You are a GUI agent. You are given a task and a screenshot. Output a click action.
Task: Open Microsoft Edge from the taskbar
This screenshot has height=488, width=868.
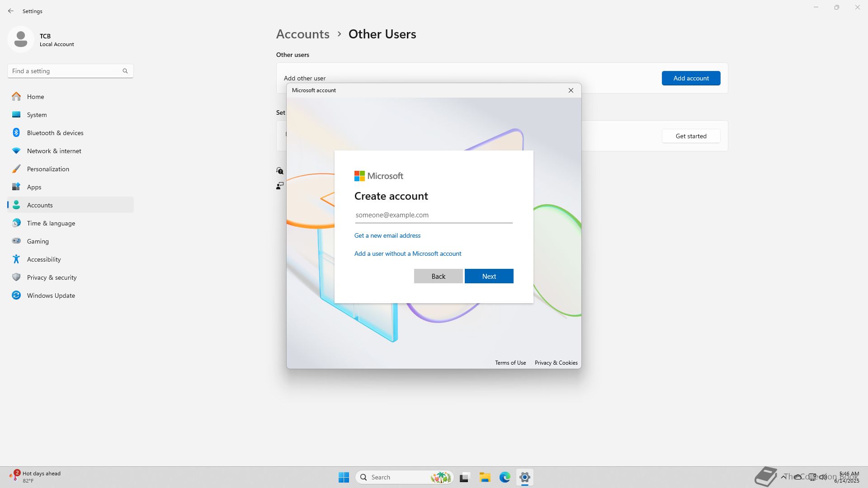coord(505,477)
